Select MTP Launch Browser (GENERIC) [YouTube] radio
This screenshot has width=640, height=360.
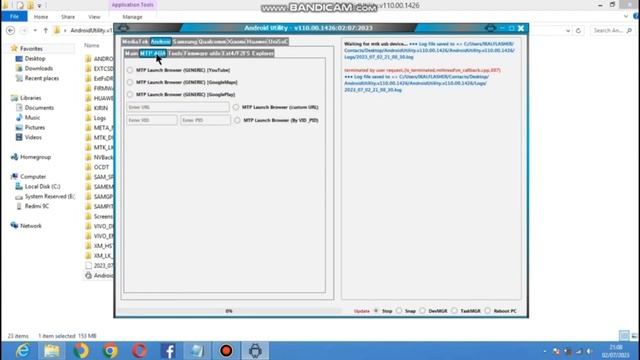(130, 70)
